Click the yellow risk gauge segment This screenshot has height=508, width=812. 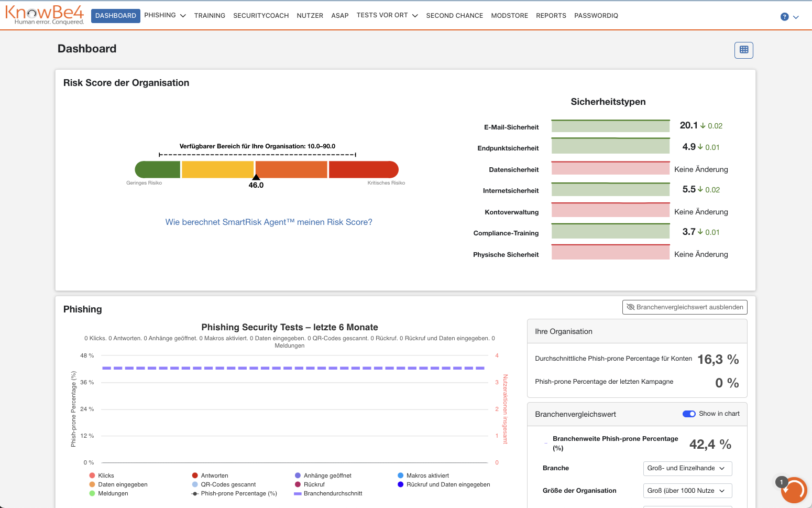coord(218,170)
